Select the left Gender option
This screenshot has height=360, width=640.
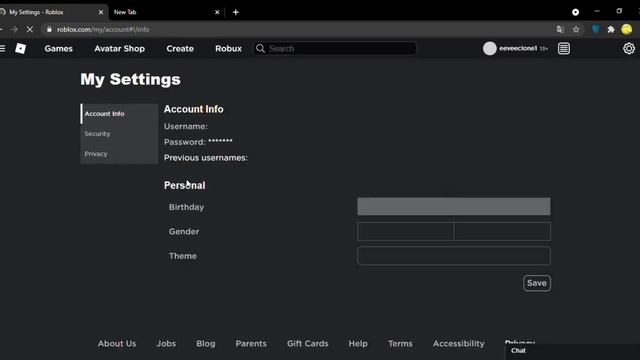click(x=405, y=231)
